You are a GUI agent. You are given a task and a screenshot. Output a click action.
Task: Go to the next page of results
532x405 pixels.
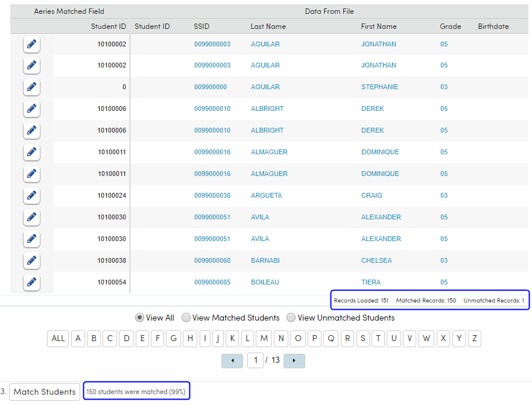click(294, 360)
